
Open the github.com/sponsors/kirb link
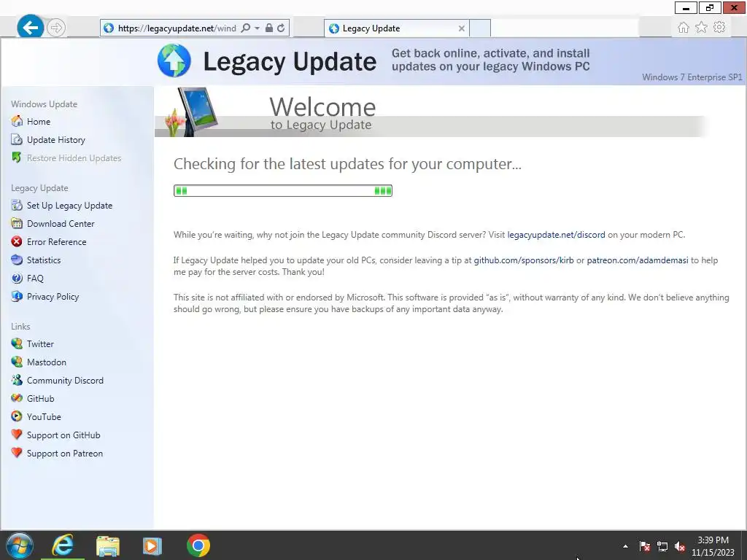524,260
